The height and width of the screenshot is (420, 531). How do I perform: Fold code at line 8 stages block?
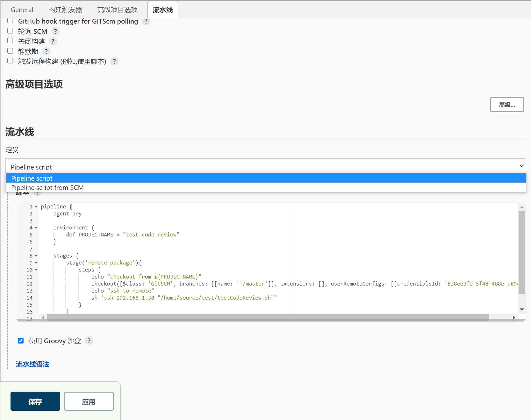(36, 256)
